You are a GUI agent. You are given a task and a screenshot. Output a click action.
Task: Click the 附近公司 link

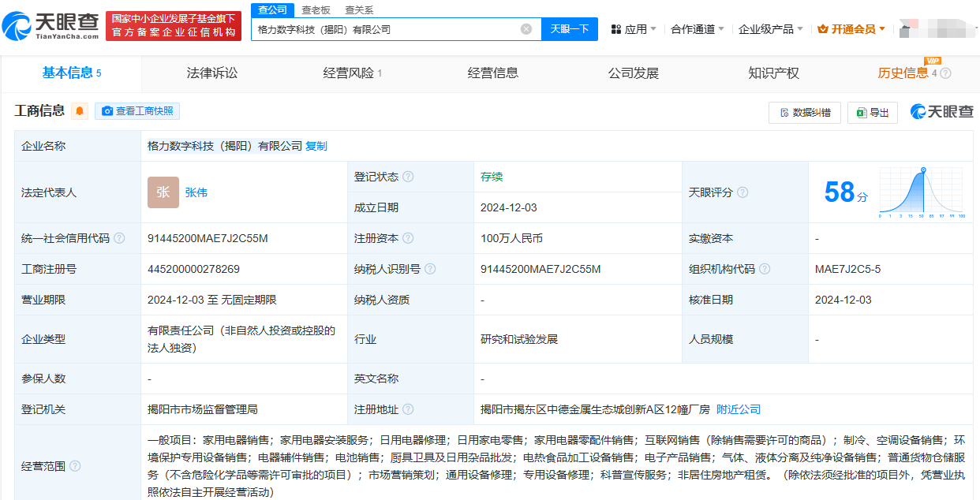coord(739,409)
